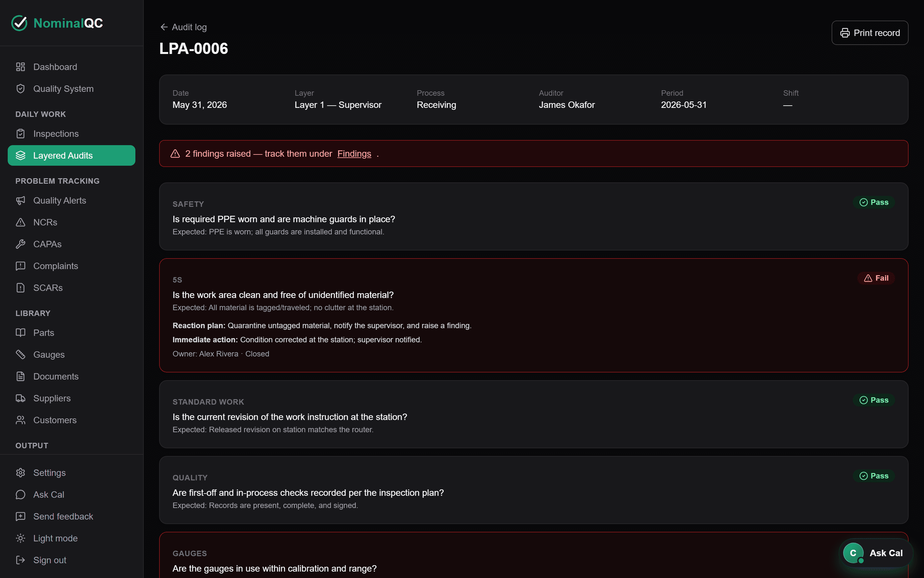Click the alert triangle in findings banner

click(x=175, y=154)
